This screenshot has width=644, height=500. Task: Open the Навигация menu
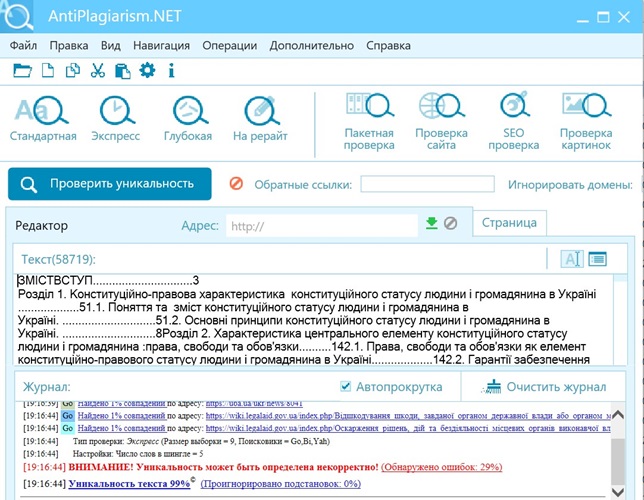161,46
